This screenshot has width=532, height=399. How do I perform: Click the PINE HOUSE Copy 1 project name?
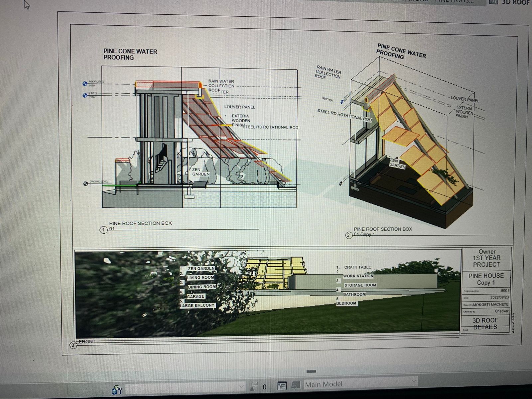click(486, 279)
